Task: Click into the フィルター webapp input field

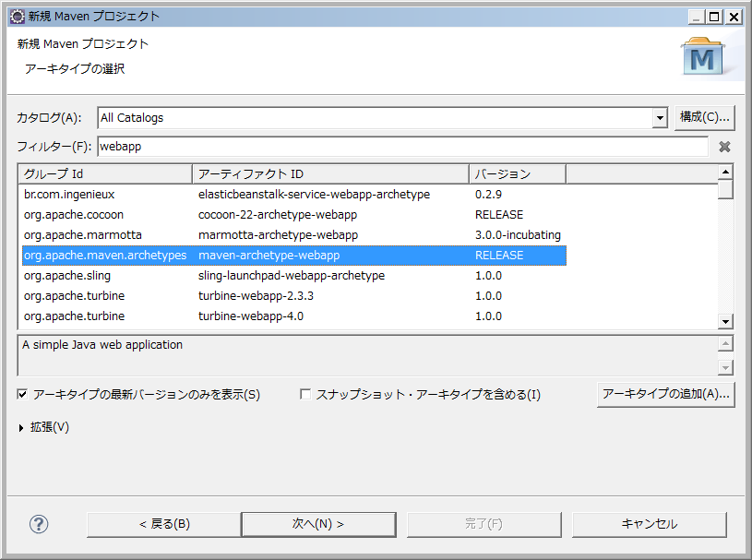Action: pos(403,147)
